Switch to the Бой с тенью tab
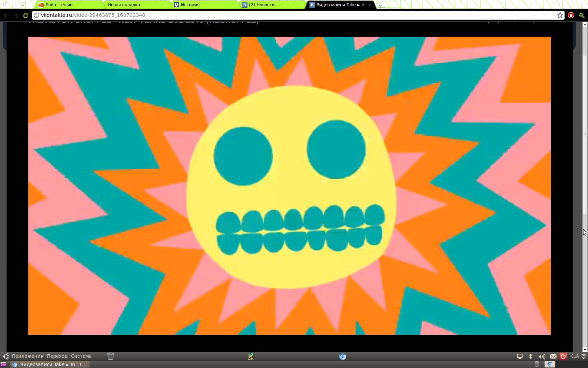The height and width of the screenshot is (368, 588). pyautogui.click(x=69, y=5)
